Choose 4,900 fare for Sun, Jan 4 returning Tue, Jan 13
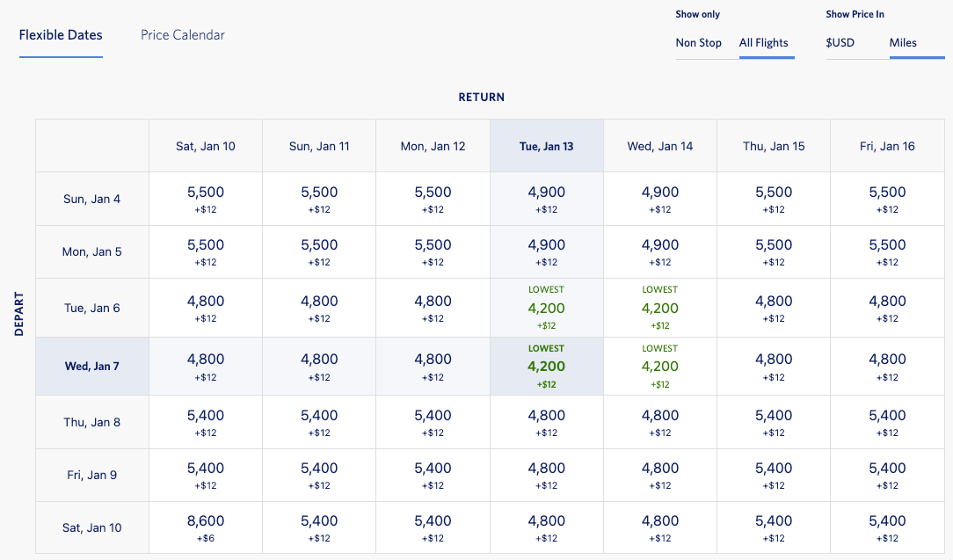Image resolution: width=953 pixels, height=560 pixels. tap(546, 200)
